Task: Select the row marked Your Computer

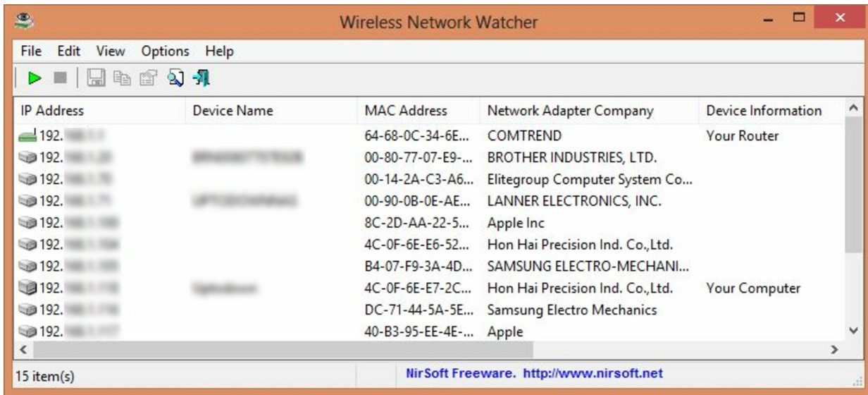Action: tap(430, 288)
